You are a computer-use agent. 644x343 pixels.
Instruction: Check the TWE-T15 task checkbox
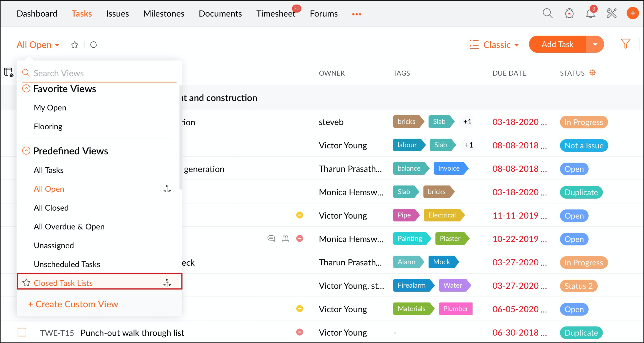(22, 332)
